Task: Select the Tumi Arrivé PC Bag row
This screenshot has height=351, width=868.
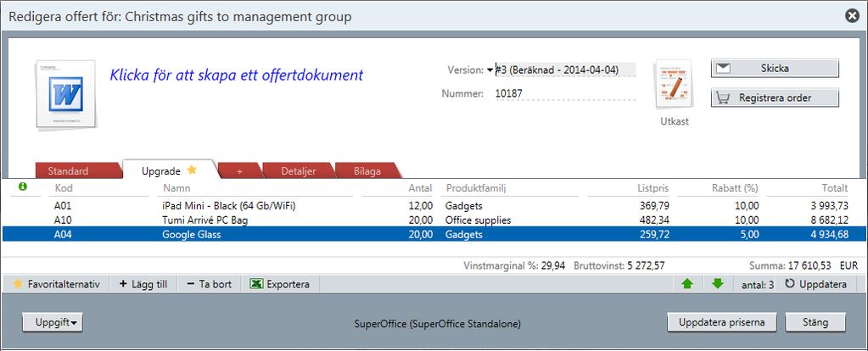Action: (434, 220)
